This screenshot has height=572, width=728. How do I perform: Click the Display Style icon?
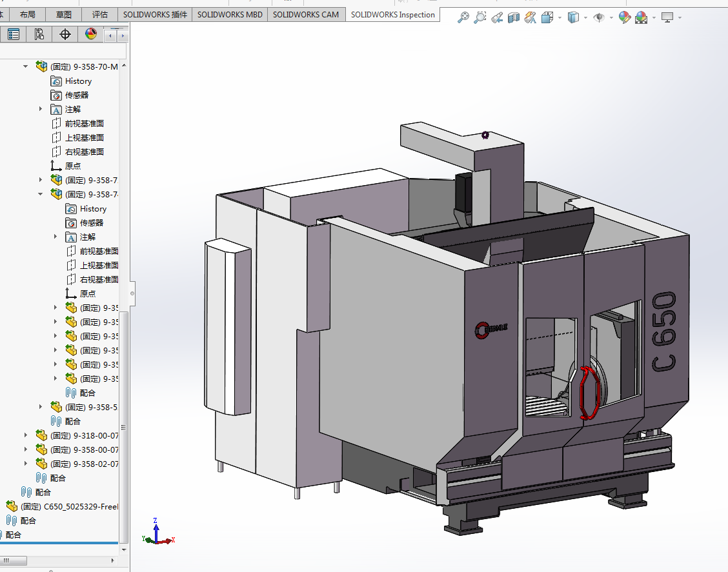pos(573,17)
